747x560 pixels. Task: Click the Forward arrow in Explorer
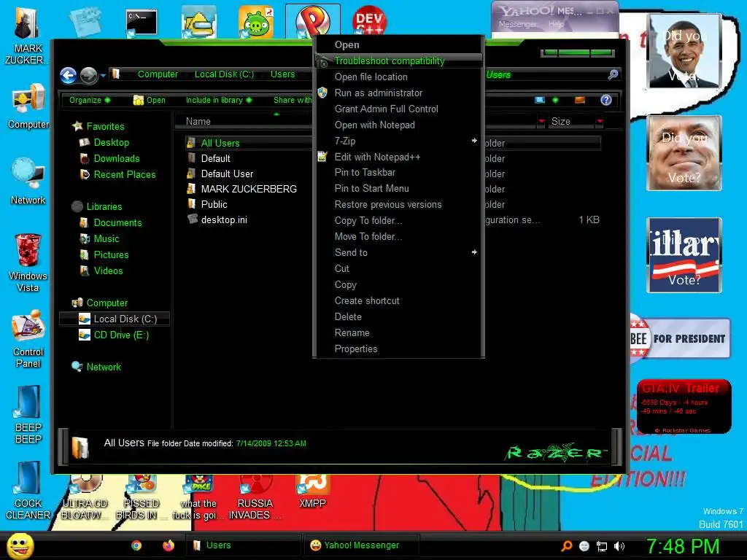(x=88, y=75)
